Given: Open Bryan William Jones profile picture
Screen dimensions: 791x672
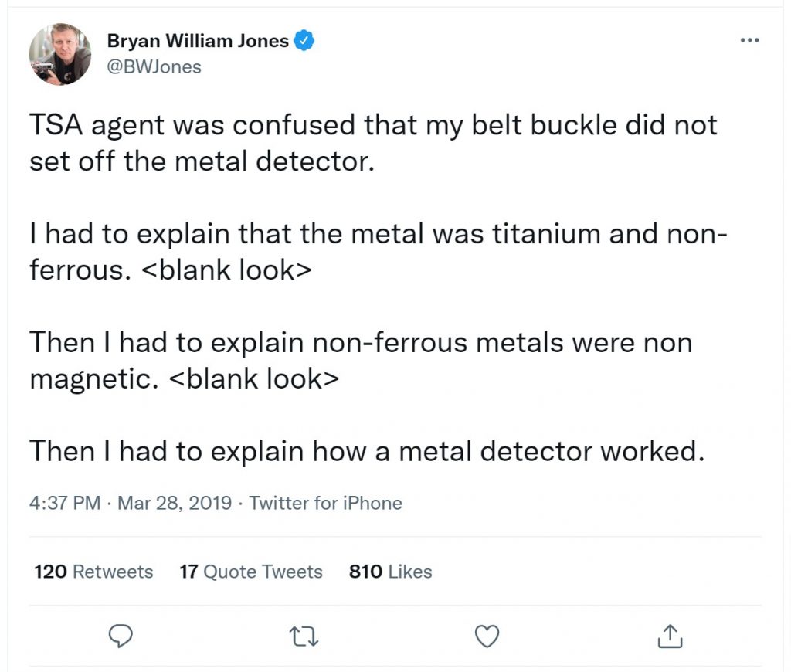Looking at the screenshot, I should tap(60, 54).
